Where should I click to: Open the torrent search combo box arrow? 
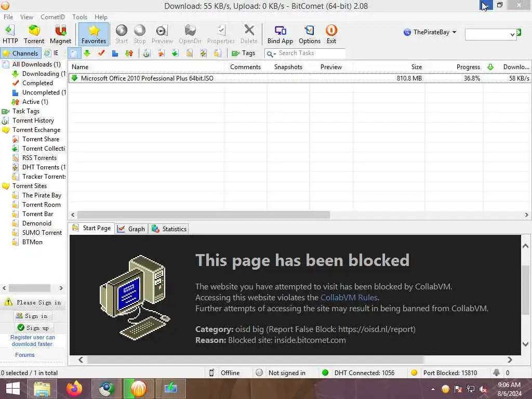tap(512, 34)
